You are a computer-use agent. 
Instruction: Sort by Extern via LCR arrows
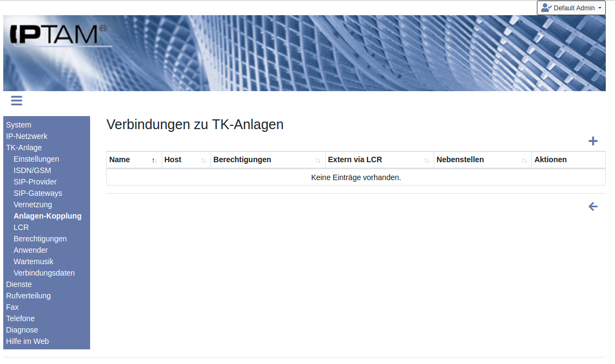pyautogui.click(x=427, y=160)
